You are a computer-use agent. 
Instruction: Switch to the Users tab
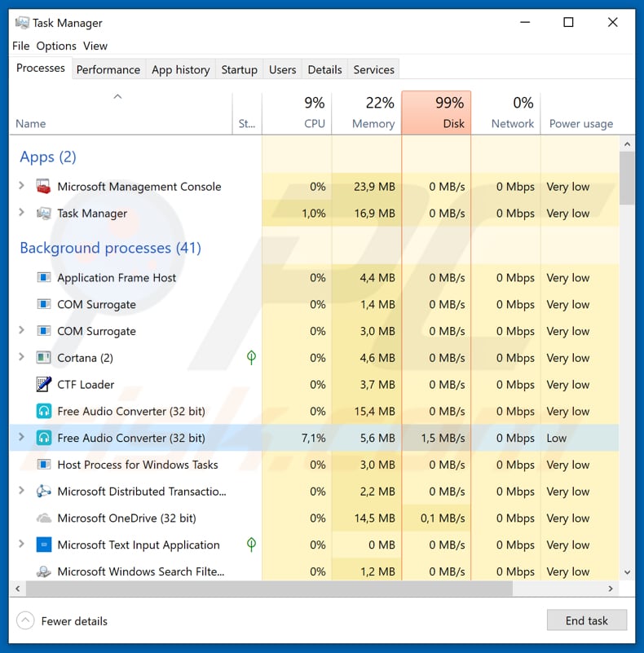click(x=282, y=69)
